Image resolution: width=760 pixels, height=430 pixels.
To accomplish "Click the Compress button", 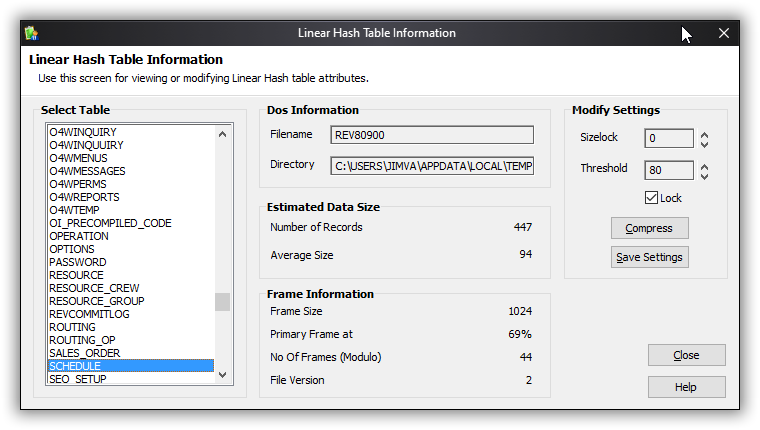I will tap(649, 228).
